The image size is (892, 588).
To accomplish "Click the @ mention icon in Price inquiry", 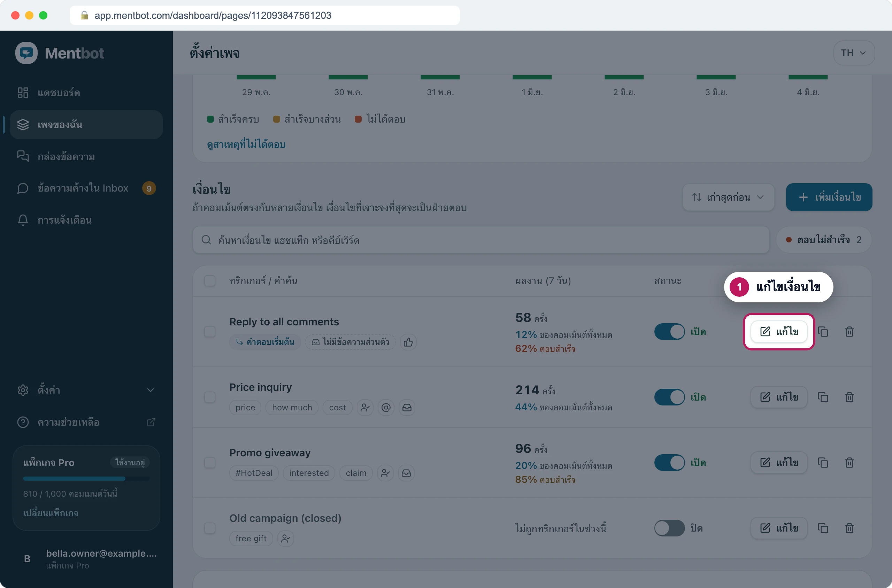I will 386,407.
